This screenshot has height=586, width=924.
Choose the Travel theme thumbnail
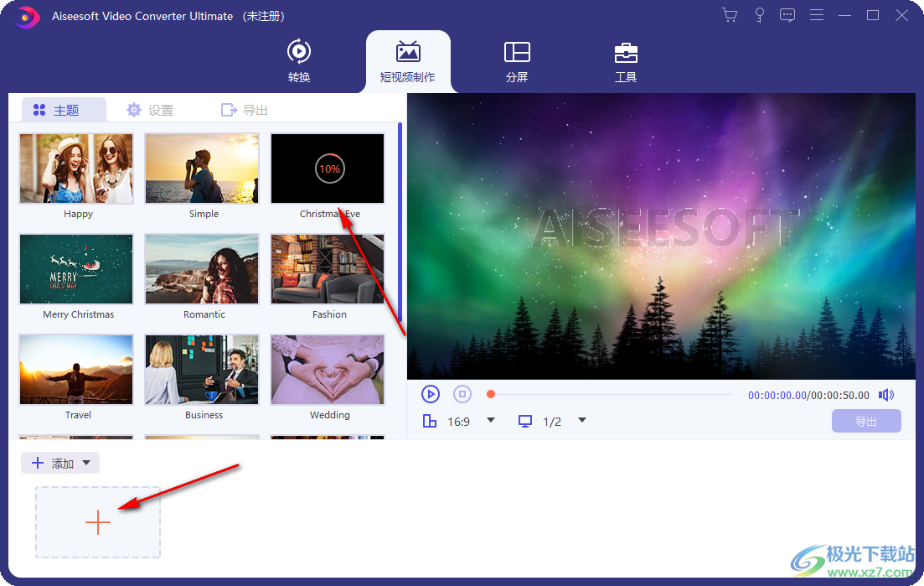tap(76, 370)
